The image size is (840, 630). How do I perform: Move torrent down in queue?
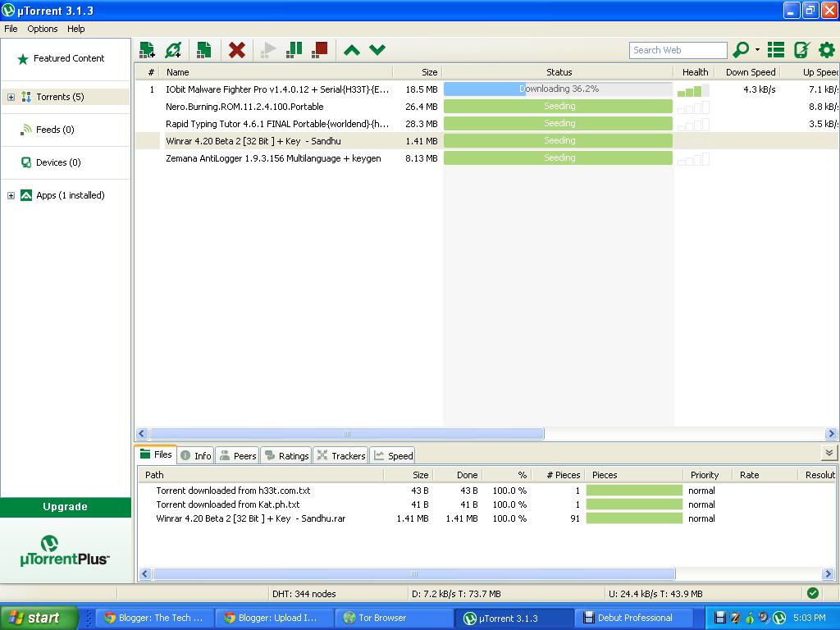coord(377,50)
